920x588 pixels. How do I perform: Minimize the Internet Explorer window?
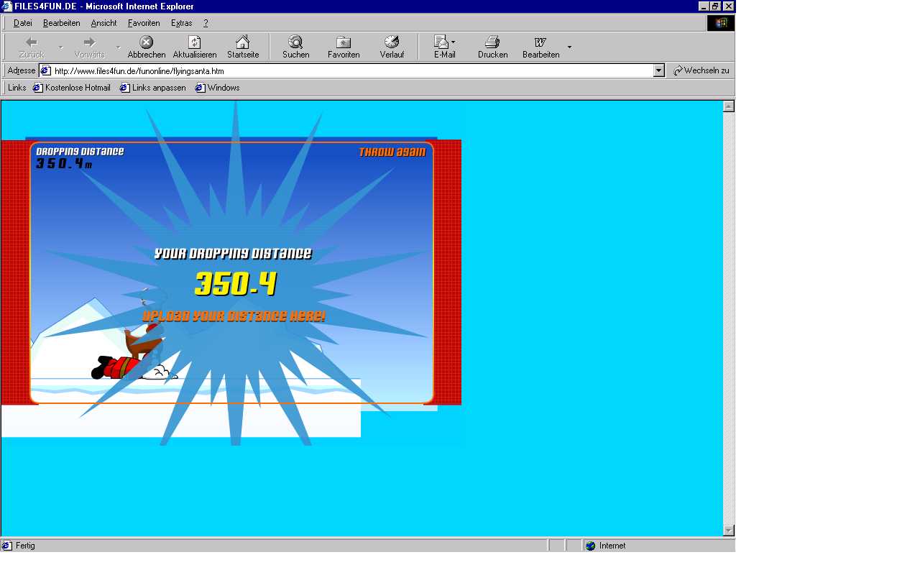(704, 6)
